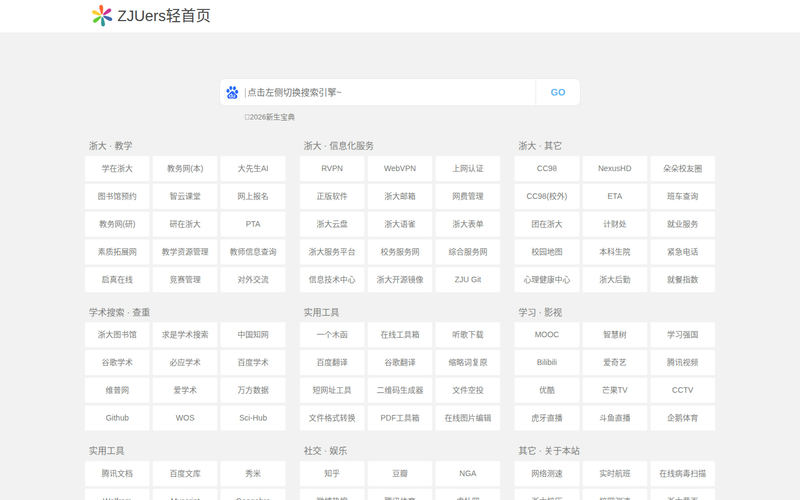Visit 竞赛管理
800x500 pixels.
pyautogui.click(x=185, y=280)
